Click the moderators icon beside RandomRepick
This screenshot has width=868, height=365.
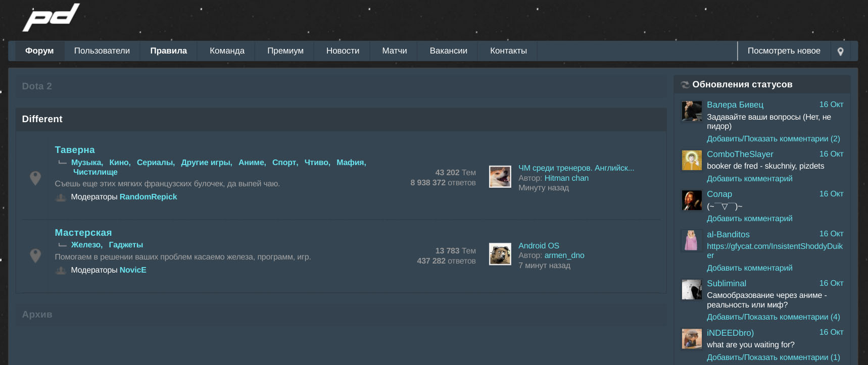point(61,197)
